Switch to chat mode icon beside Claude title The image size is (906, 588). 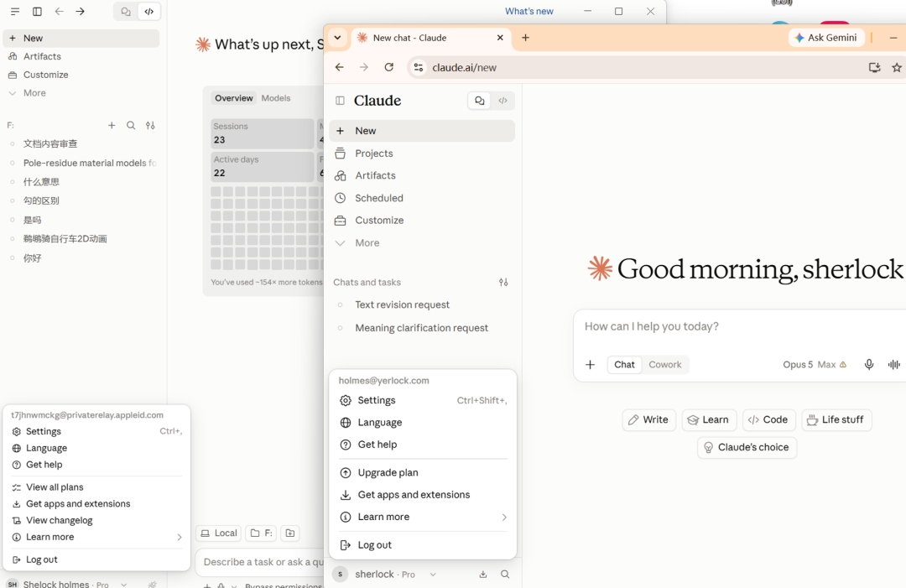(479, 101)
